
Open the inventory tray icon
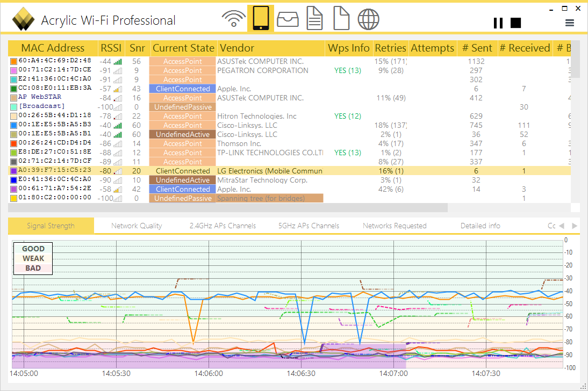pos(288,19)
